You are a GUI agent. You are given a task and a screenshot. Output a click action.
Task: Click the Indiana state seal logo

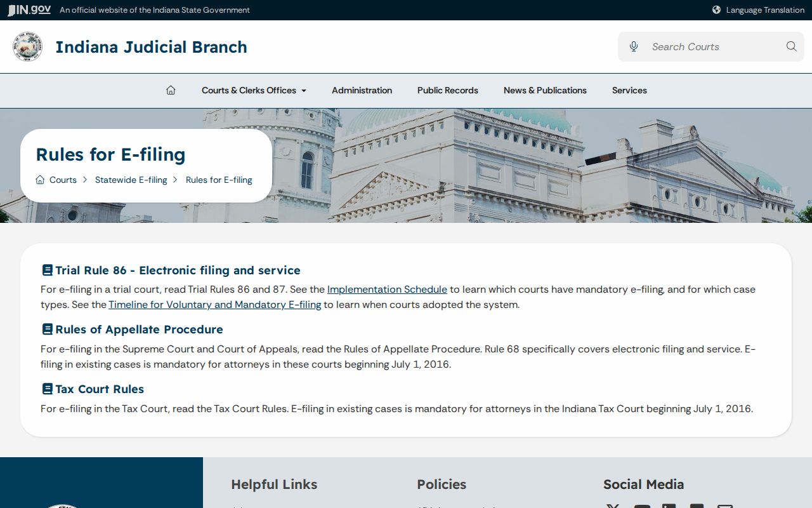(27, 47)
